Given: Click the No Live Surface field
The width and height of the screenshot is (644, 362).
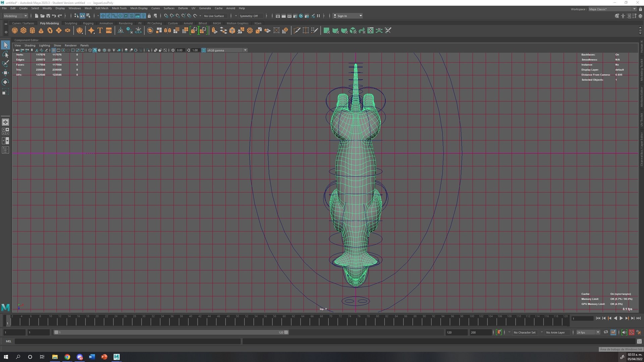Looking at the screenshot, I should (215, 16).
